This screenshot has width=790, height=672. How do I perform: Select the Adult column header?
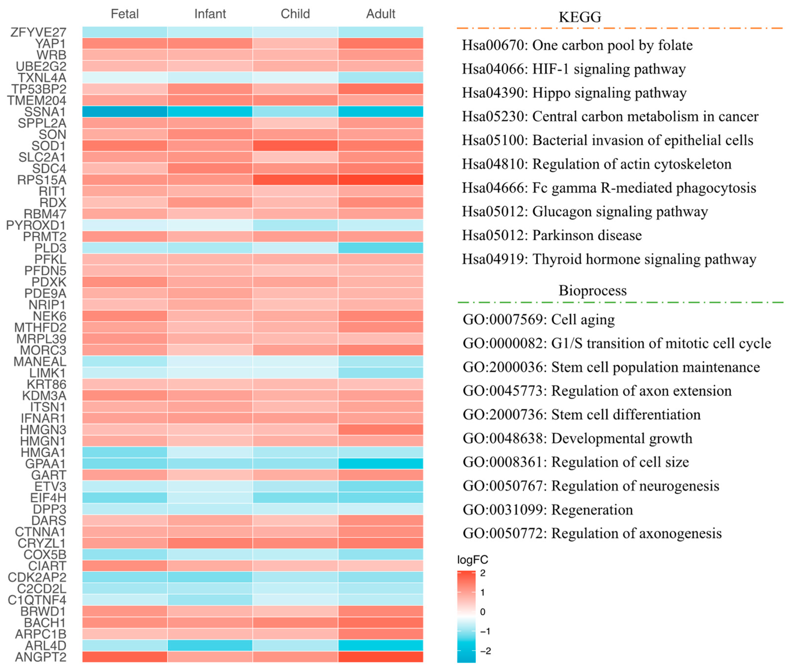tap(380, 14)
